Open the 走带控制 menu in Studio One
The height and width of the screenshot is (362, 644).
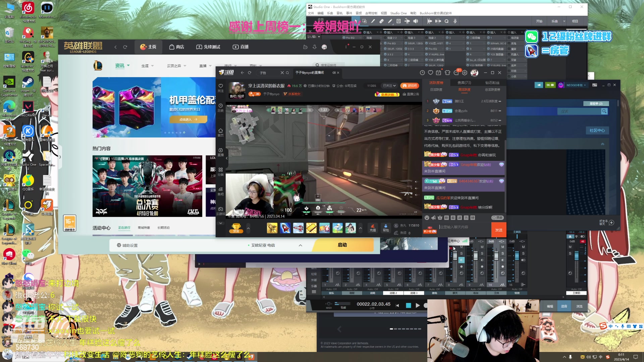tap(371, 13)
